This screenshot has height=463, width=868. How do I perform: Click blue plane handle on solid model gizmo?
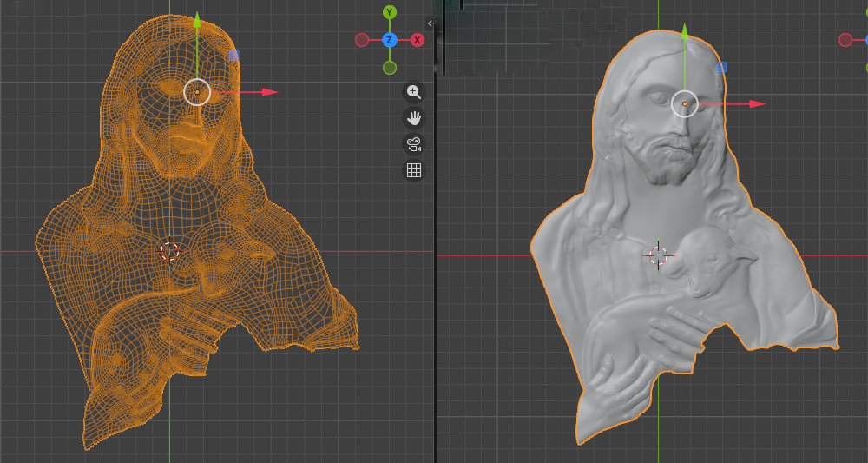720,67
